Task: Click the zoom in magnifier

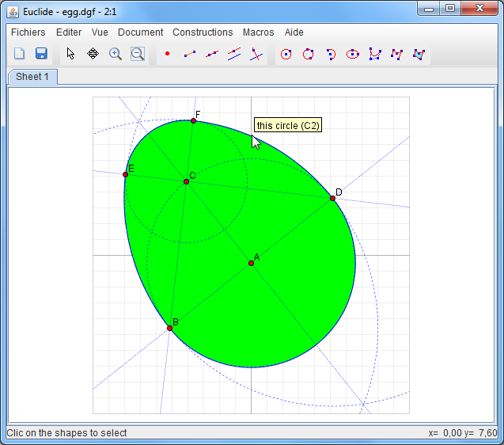Action: (x=116, y=54)
